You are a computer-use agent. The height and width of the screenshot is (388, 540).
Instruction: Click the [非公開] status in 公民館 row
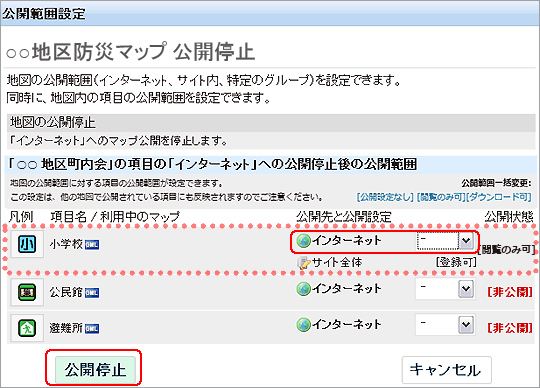[510, 292]
